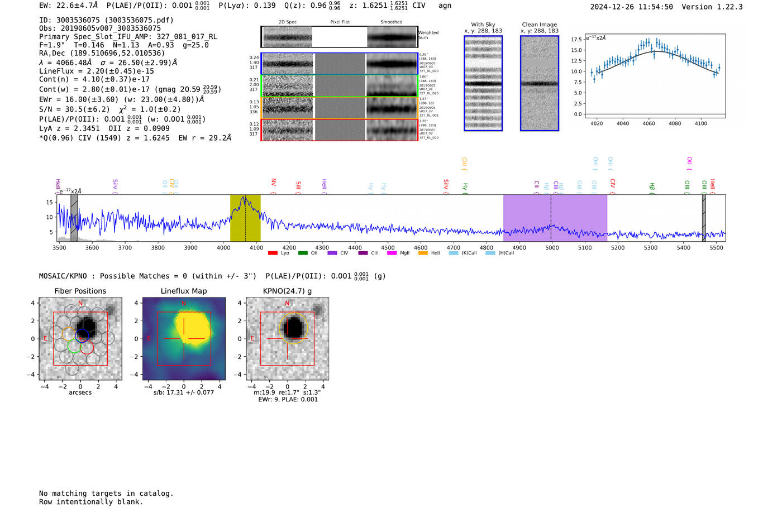The image size is (782, 532).
Task: Click the purple CIV legend swatch
Action: point(332,253)
